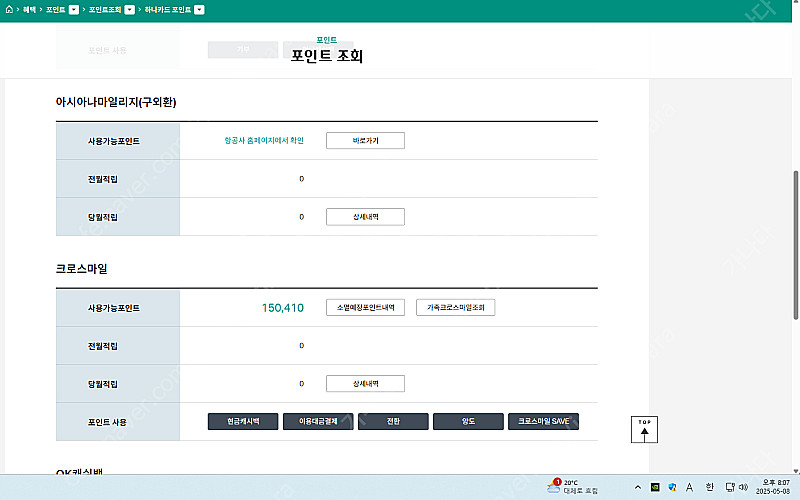Expand the 하나카드 포인트 breadcrumb dropdown

click(x=199, y=10)
